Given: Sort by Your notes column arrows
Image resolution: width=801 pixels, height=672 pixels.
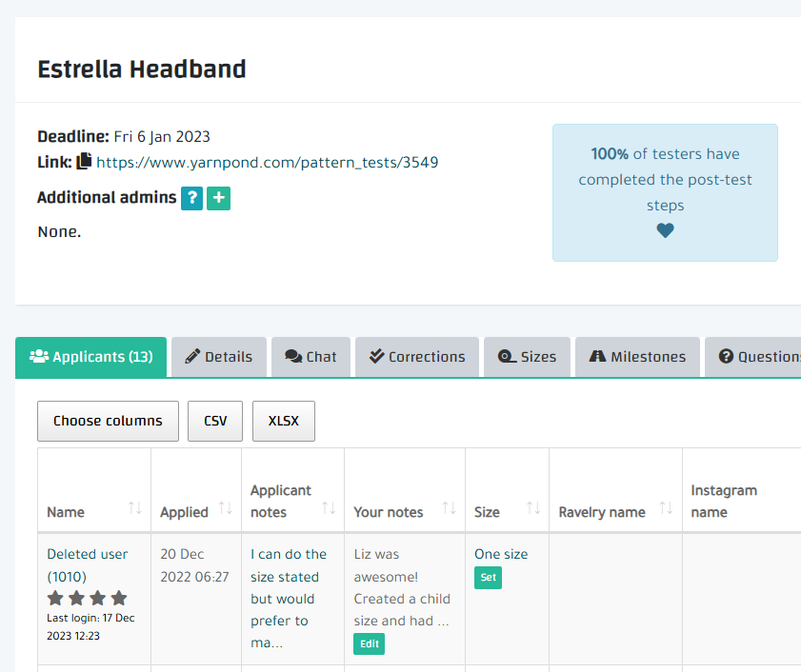Looking at the screenshot, I should coord(450,509).
